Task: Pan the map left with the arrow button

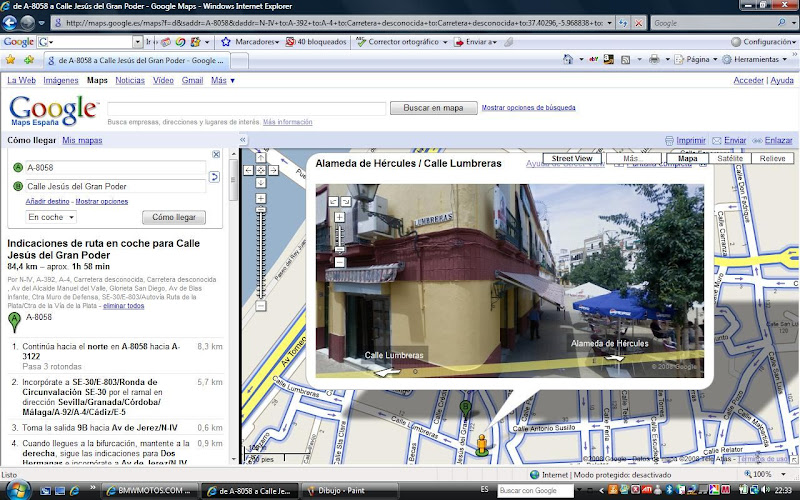Action: [248, 170]
